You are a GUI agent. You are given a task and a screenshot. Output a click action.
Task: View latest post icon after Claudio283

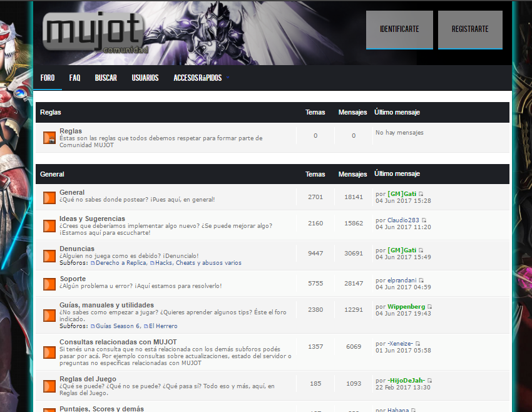point(424,220)
